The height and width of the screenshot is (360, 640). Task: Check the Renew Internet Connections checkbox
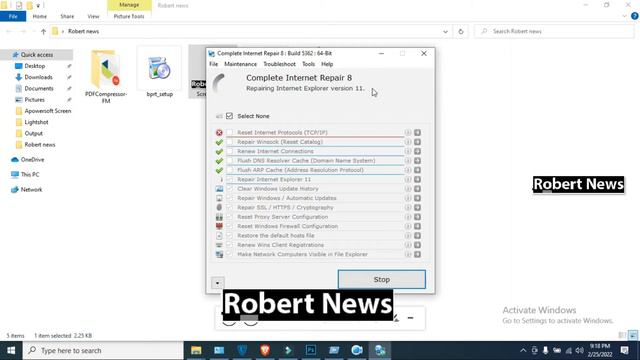pyautogui.click(x=230, y=151)
